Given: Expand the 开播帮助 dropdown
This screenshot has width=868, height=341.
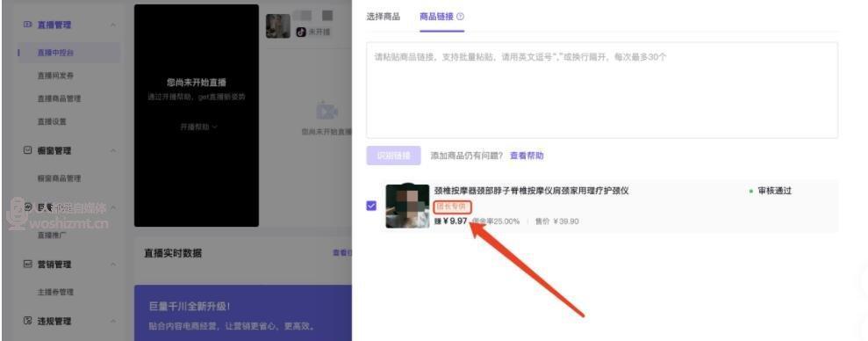Looking at the screenshot, I should [x=198, y=127].
